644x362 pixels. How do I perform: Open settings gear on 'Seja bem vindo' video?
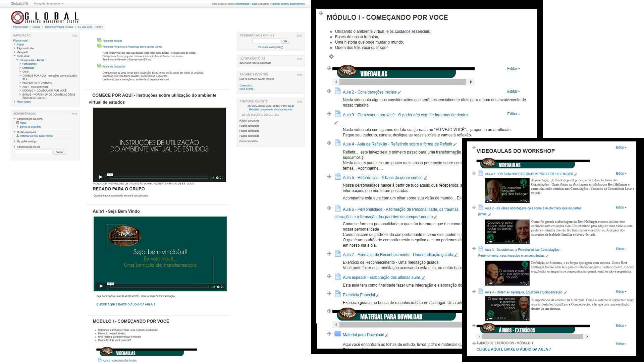point(218,287)
